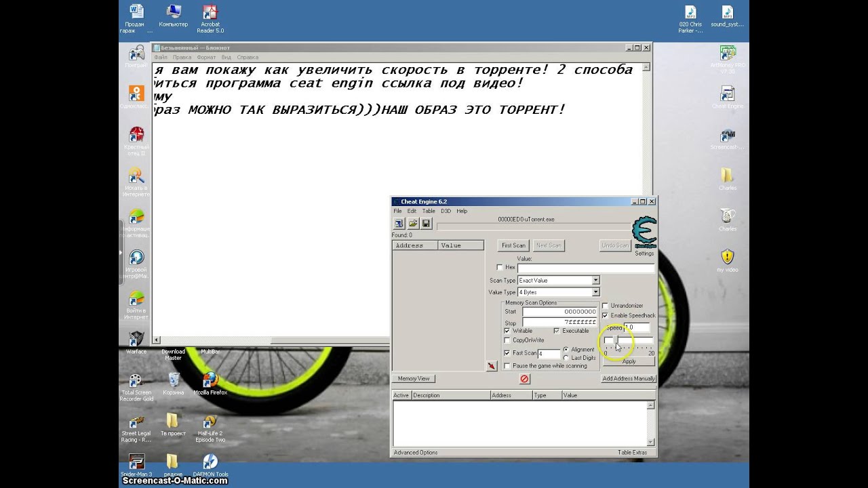Enable Pause the game while scanning
The height and width of the screenshot is (488, 868).
(x=507, y=366)
